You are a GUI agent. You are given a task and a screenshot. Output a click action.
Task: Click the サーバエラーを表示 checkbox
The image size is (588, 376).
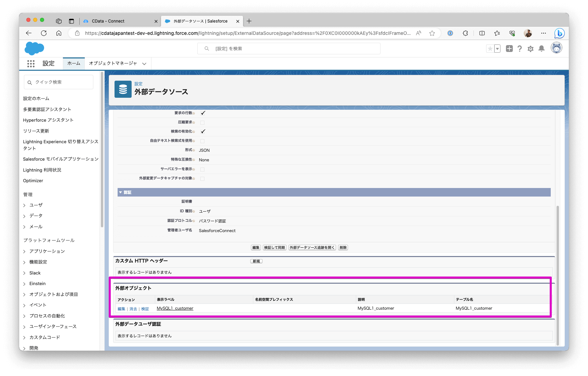point(202,169)
